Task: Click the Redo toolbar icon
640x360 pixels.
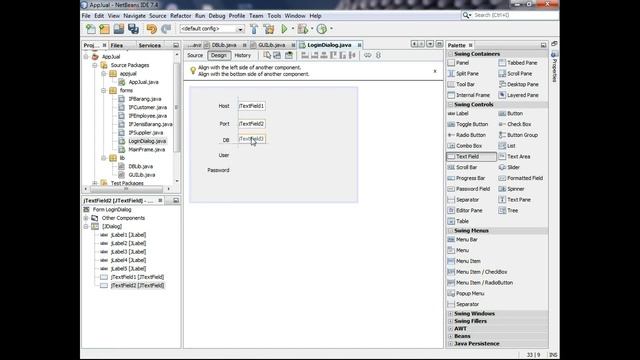Action: (166, 29)
